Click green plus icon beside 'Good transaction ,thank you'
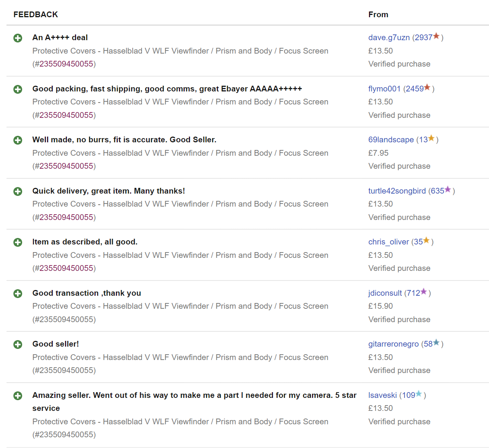Screen dimensions: 489x448 point(18,293)
